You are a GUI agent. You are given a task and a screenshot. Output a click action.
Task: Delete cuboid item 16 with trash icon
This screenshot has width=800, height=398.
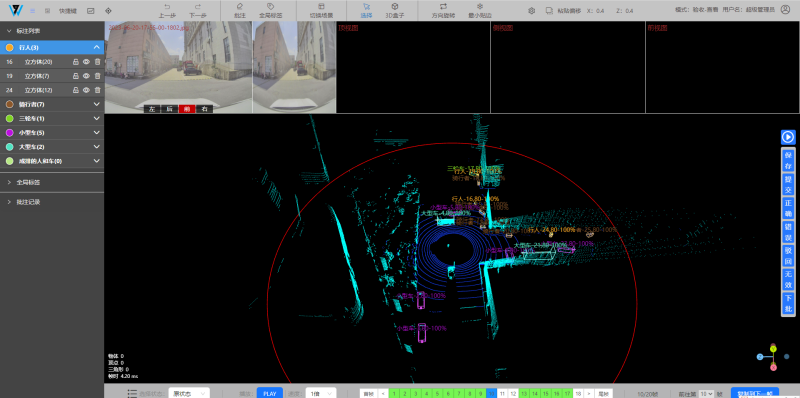(97, 62)
